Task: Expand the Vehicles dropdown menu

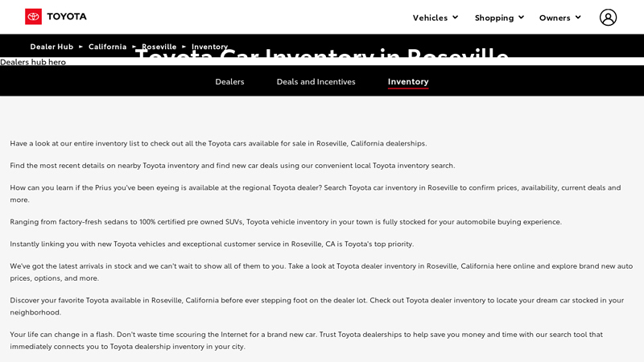Action: tap(436, 18)
